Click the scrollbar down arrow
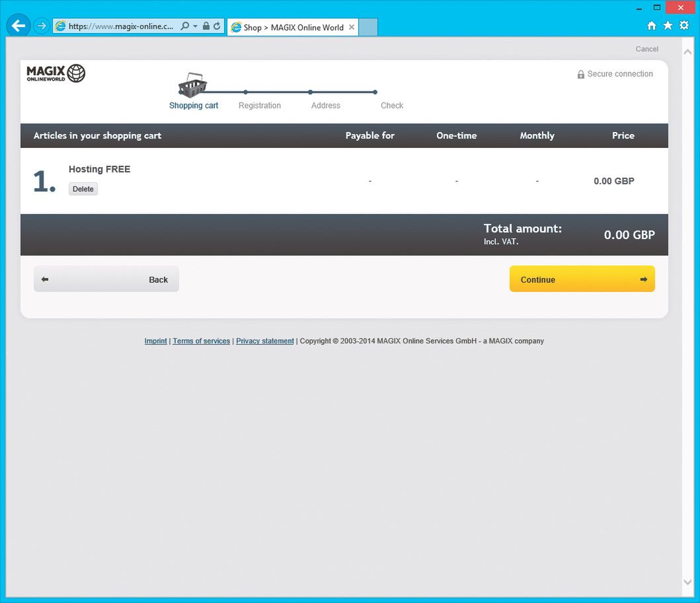Viewport: 700px width, 603px height. click(687, 582)
